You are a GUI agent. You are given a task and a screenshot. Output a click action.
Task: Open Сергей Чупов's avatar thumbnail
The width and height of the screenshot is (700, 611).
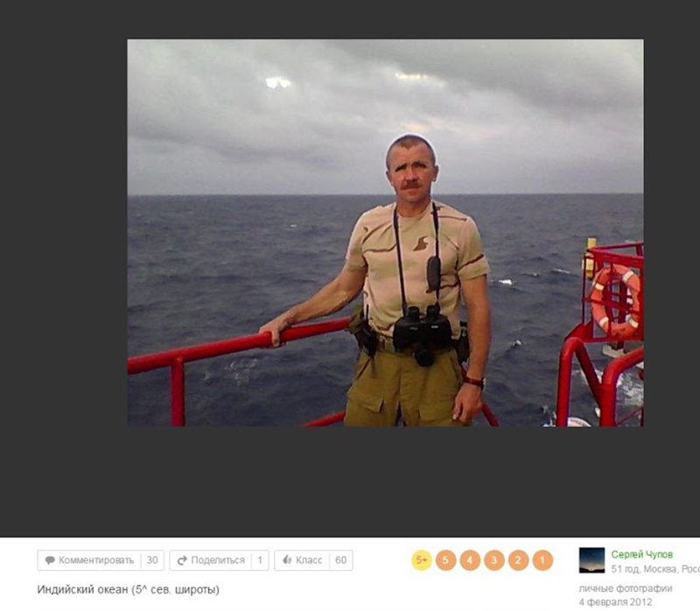click(x=591, y=560)
